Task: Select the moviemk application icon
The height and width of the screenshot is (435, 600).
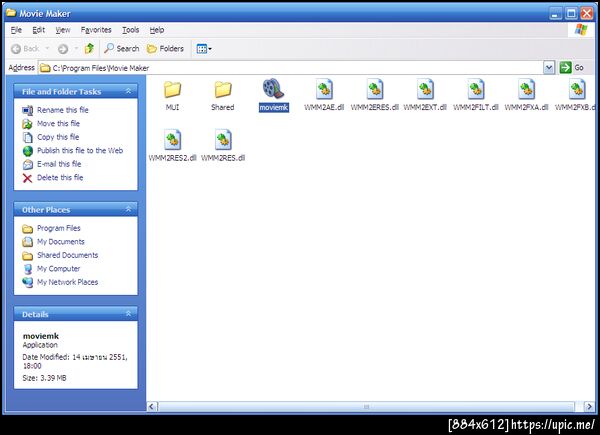Action: (273, 89)
